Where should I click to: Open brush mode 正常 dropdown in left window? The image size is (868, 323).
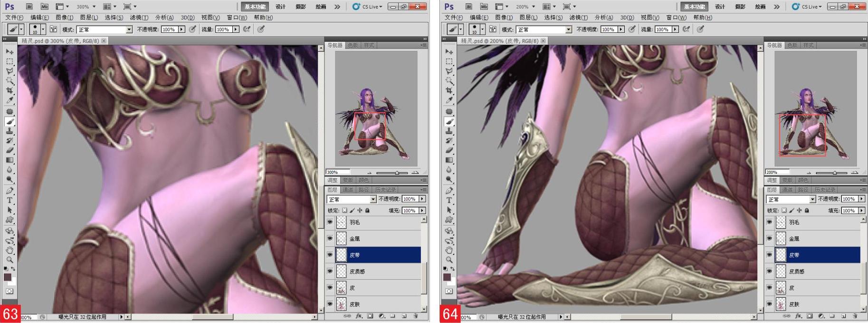[x=105, y=29]
